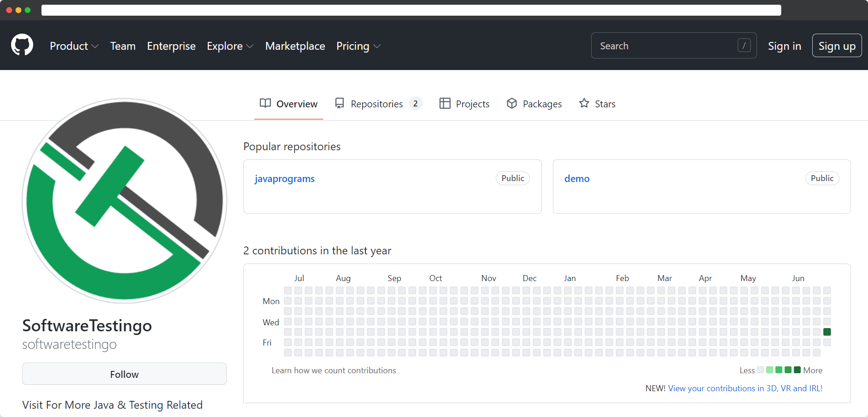The width and height of the screenshot is (868, 417).
Task: Open Learn how we count contributions link
Action: (x=334, y=370)
